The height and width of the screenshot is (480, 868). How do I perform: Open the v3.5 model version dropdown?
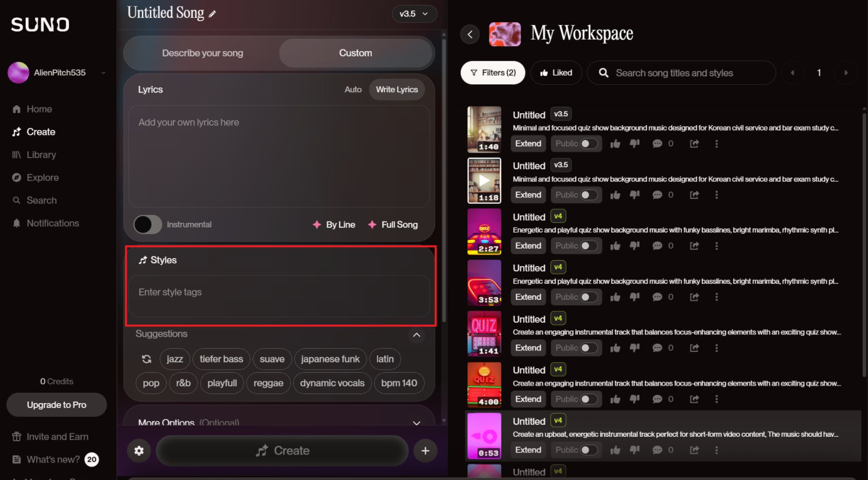coord(414,14)
